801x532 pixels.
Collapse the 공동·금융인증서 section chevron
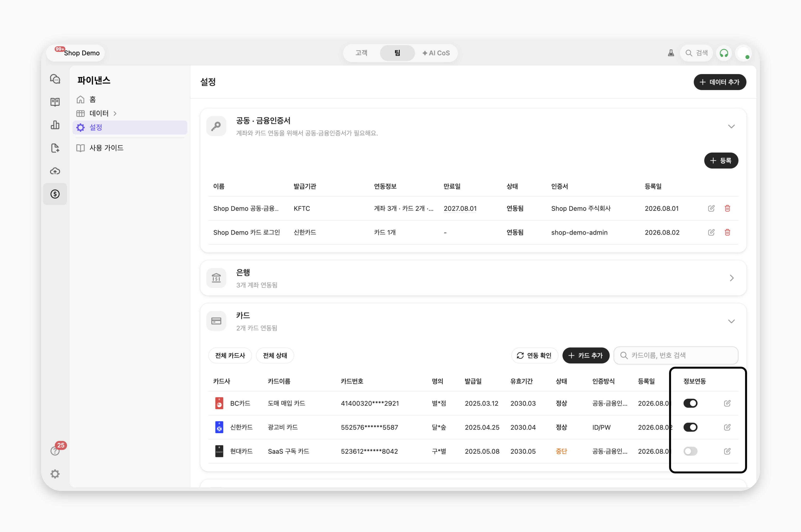coord(731,127)
